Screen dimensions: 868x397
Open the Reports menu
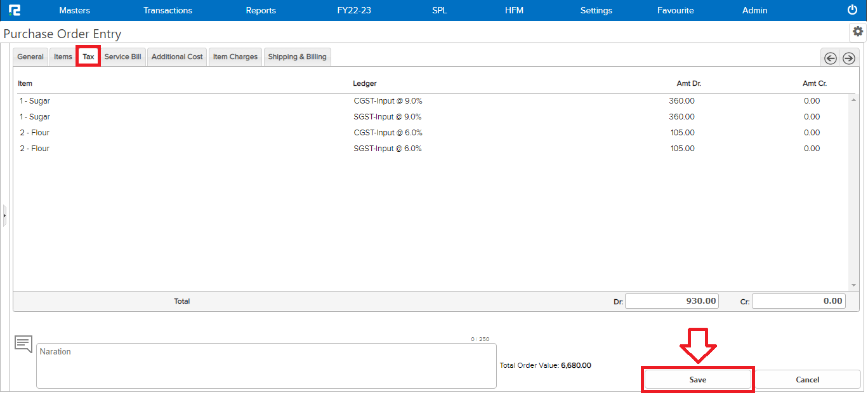pyautogui.click(x=260, y=10)
